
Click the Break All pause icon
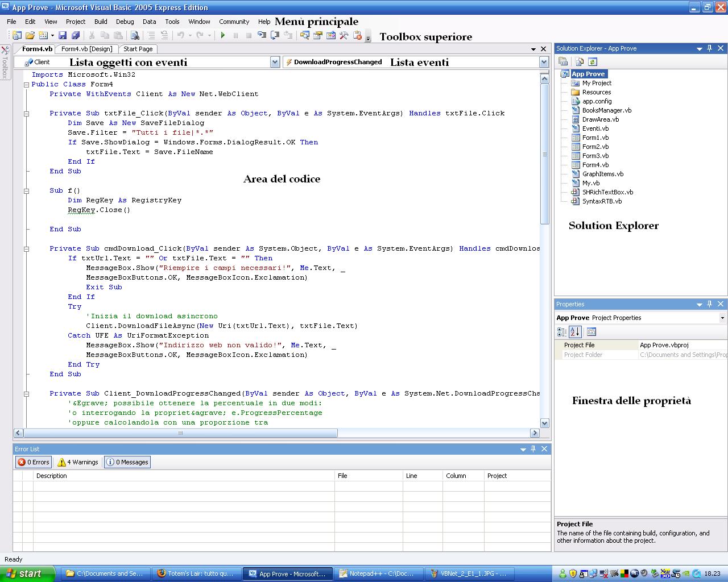click(x=235, y=35)
